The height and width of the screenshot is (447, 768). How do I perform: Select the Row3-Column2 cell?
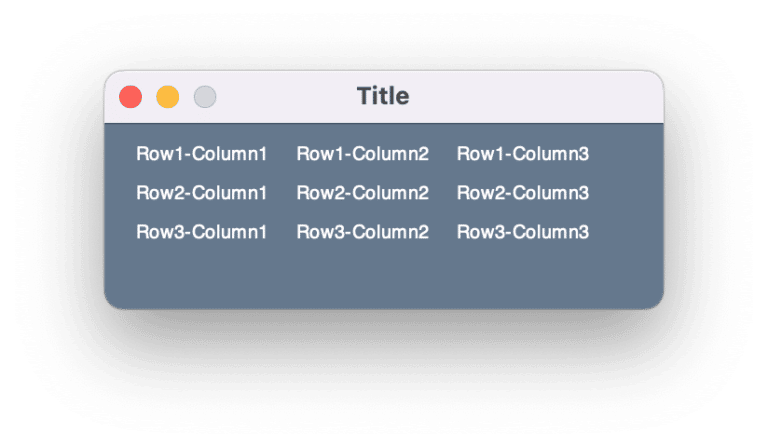pyautogui.click(x=362, y=232)
